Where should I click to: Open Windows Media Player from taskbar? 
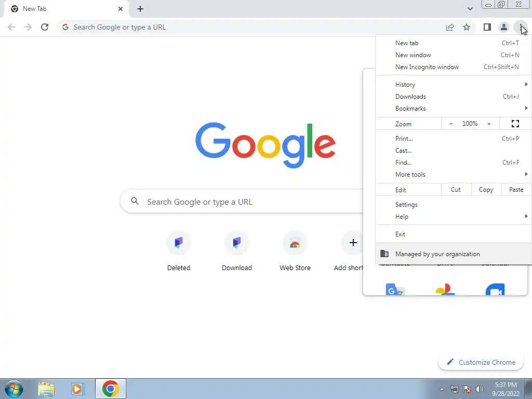point(78,389)
